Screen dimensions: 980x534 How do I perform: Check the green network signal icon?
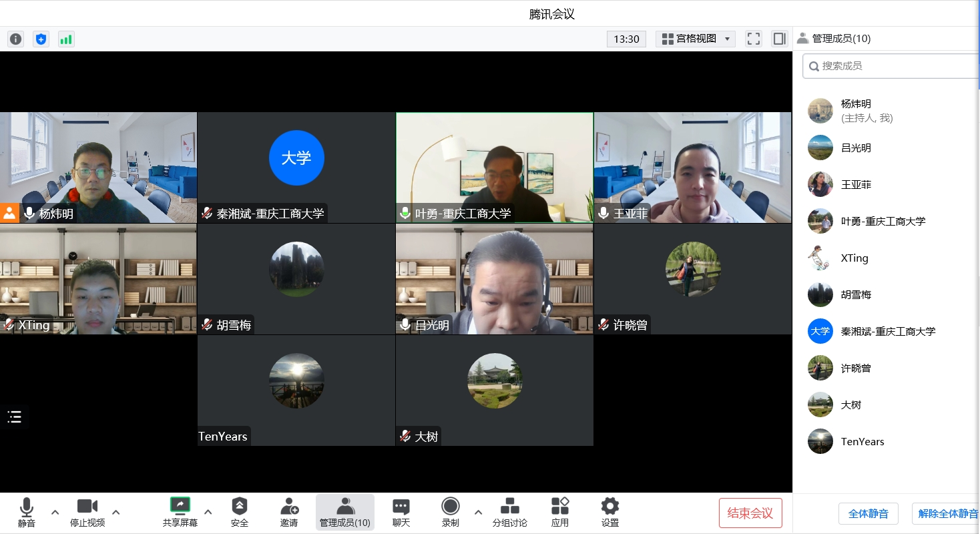pyautogui.click(x=66, y=39)
